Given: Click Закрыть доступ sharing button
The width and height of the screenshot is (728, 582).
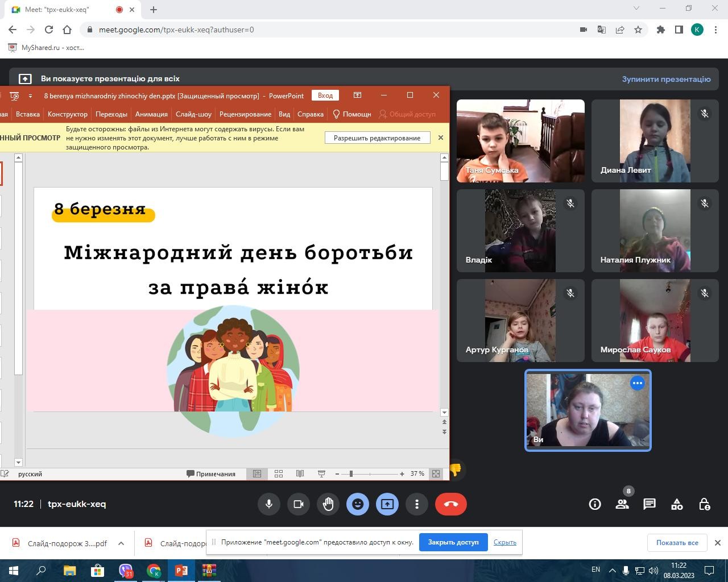Looking at the screenshot, I should (x=453, y=542).
